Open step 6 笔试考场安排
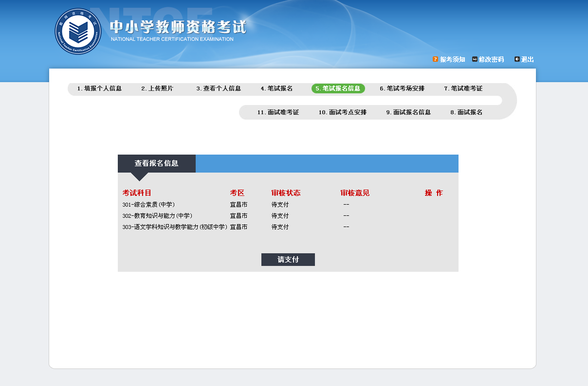The height and width of the screenshot is (386, 588). [x=402, y=88]
